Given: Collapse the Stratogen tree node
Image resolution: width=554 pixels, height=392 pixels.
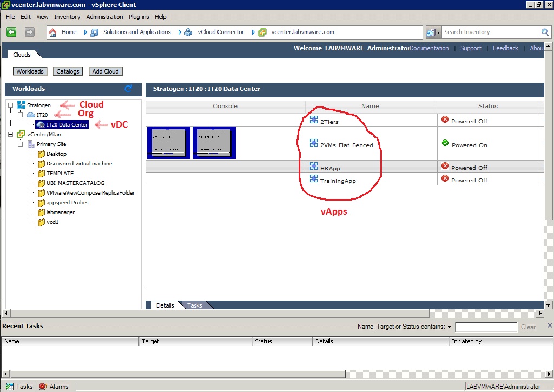Looking at the screenshot, I should [11, 105].
